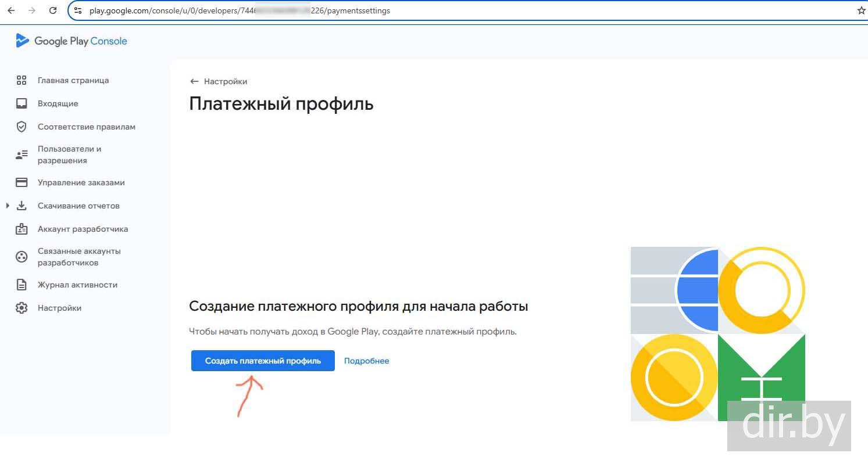Click the browser back arrow
The image size is (868, 460).
11,10
